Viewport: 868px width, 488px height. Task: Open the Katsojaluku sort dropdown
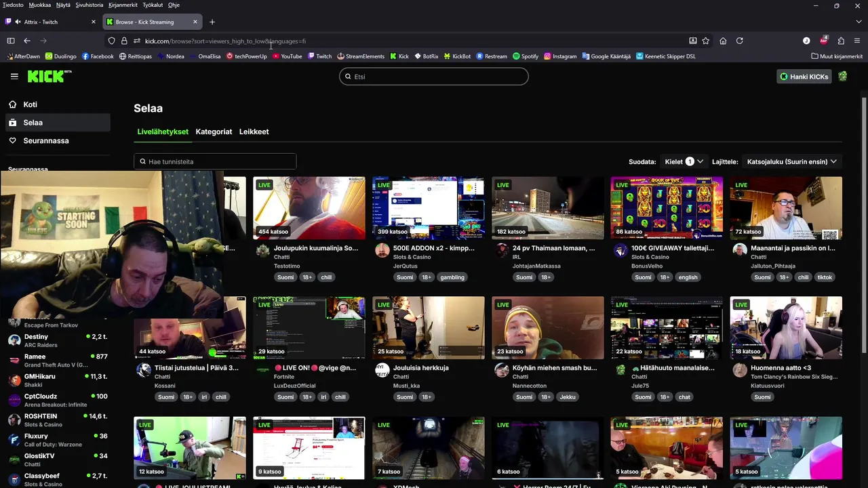point(791,161)
